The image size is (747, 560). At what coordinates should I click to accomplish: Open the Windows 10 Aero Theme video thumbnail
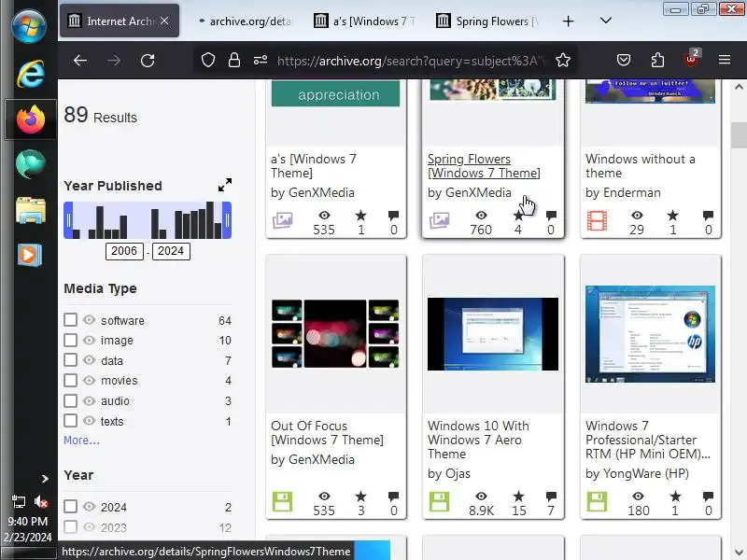(x=493, y=334)
